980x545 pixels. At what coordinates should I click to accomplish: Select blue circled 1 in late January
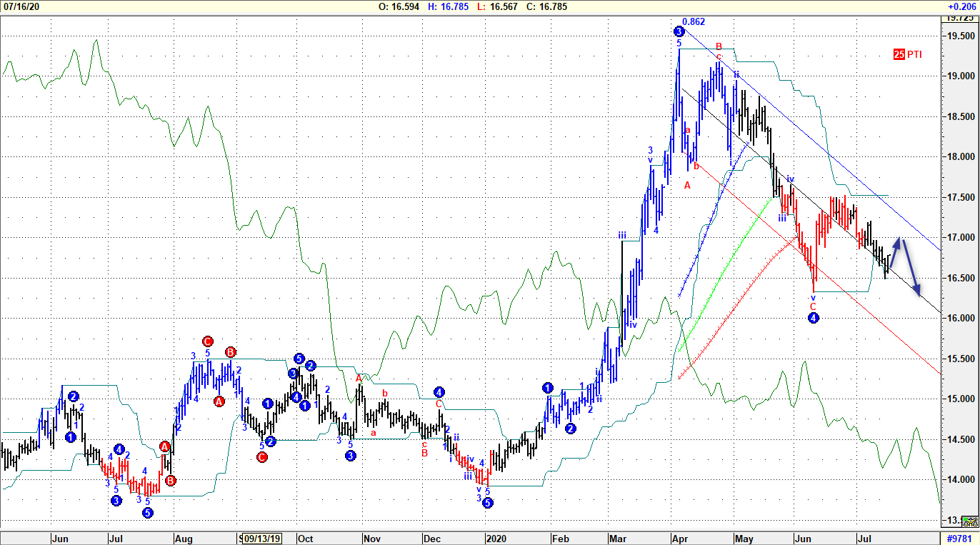547,388
